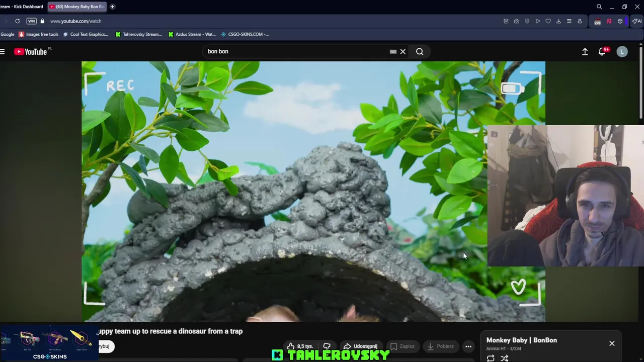
Task: Open the Tahlerovsky Stream bookmark
Action: [139, 34]
